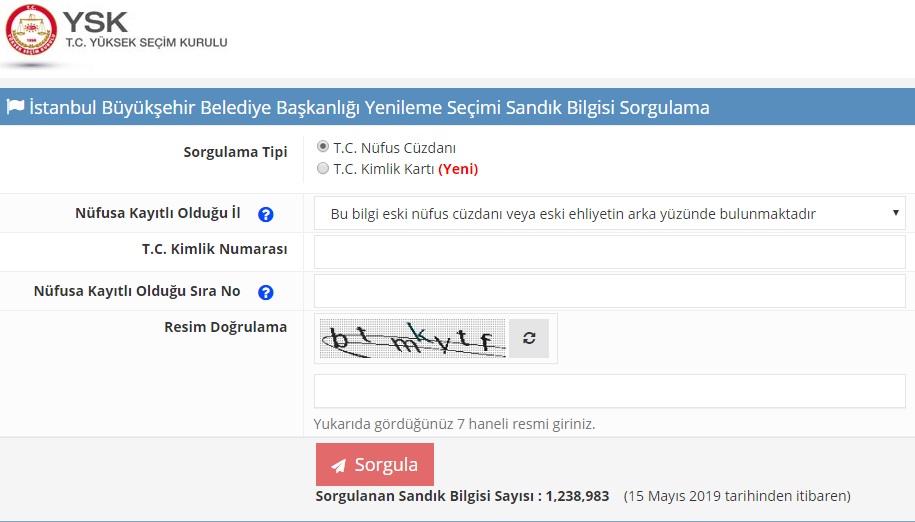Click the captcha code entry field
915x522 pixels.
tap(609, 391)
